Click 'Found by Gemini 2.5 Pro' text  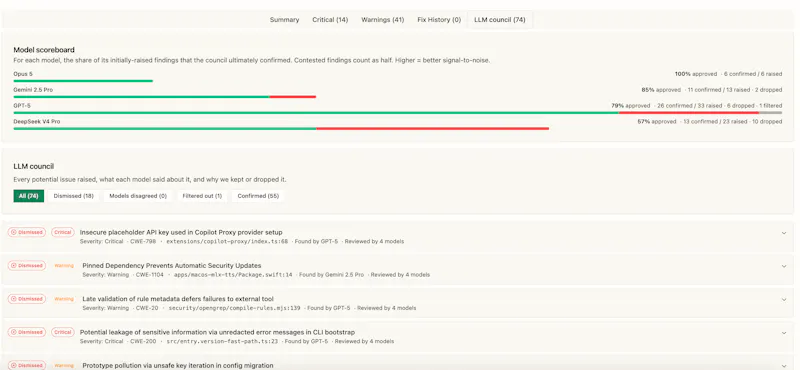click(332, 275)
